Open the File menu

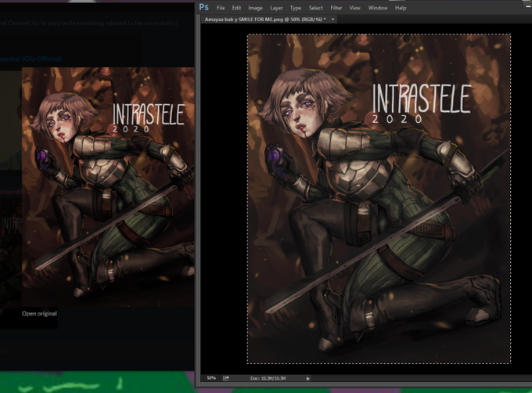click(x=221, y=8)
